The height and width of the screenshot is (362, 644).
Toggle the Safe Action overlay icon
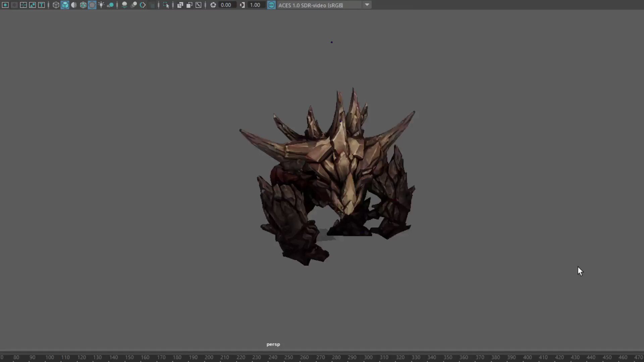[x=32, y=5]
